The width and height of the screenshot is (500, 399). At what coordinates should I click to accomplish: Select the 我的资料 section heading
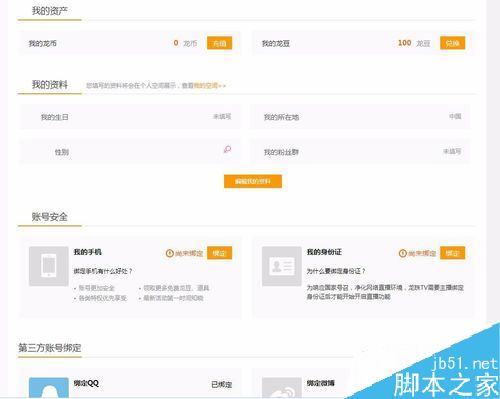[x=50, y=85]
